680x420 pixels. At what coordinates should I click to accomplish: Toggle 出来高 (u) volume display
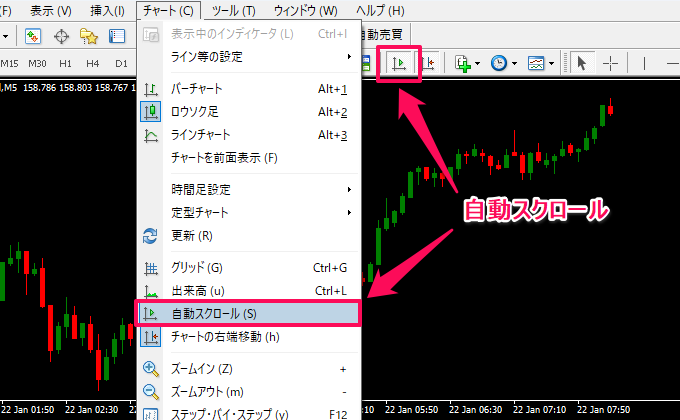(x=249, y=291)
